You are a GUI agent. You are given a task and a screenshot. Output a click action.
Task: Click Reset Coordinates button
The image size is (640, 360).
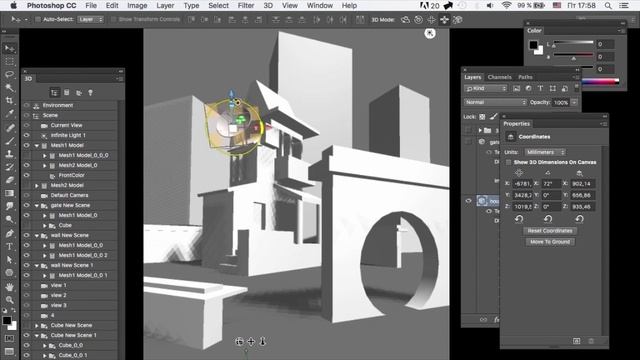550,231
